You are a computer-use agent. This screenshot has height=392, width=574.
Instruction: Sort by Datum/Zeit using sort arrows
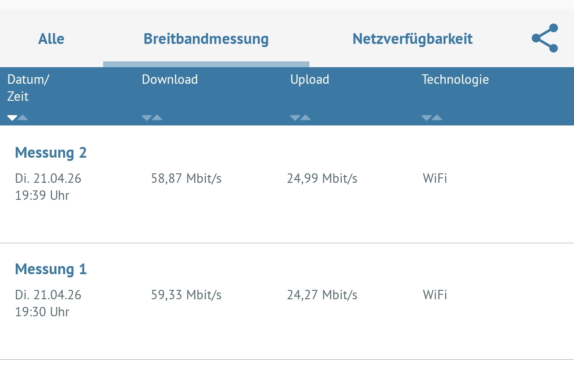tap(17, 118)
